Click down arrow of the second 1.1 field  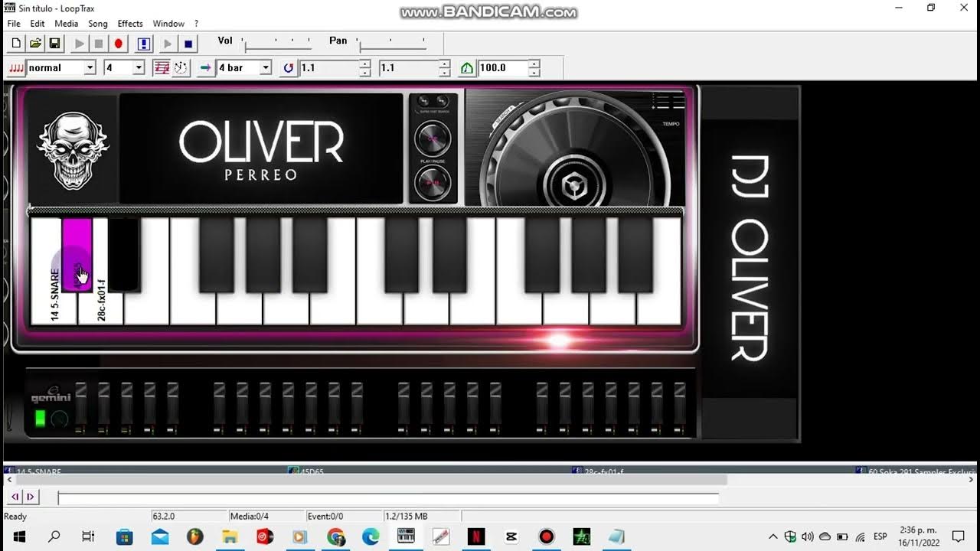click(x=445, y=72)
